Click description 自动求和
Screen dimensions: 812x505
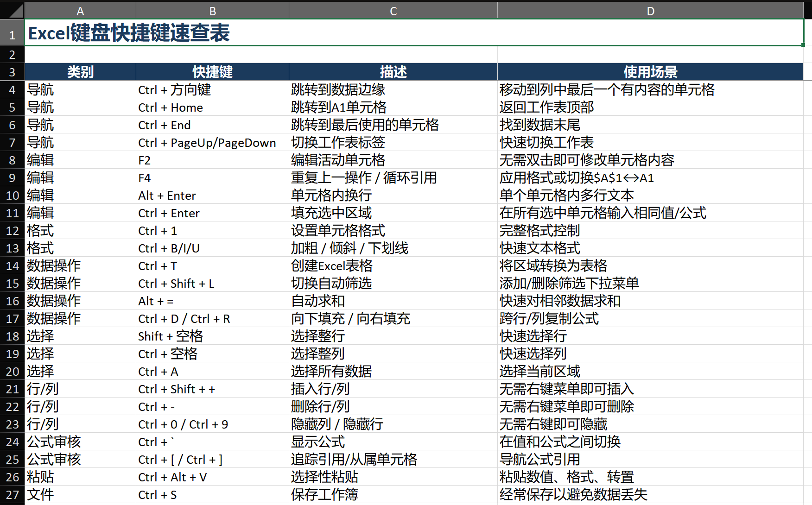(393, 301)
